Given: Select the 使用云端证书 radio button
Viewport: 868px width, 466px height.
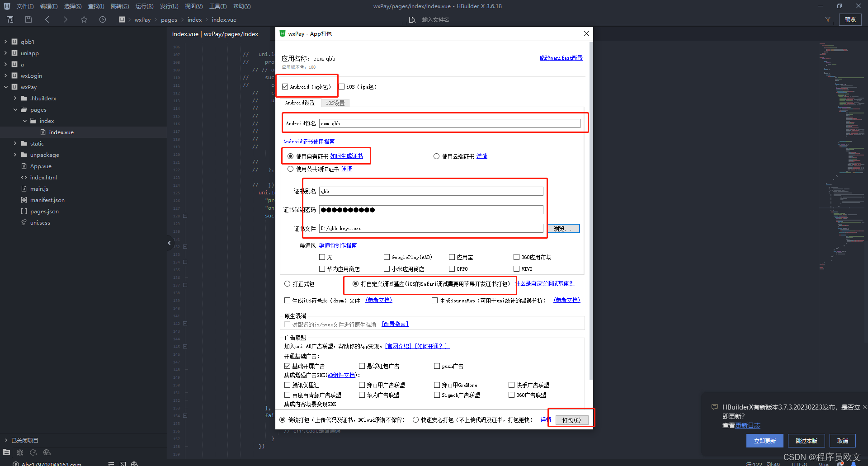Looking at the screenshot, I should click(x=437, y=156).
